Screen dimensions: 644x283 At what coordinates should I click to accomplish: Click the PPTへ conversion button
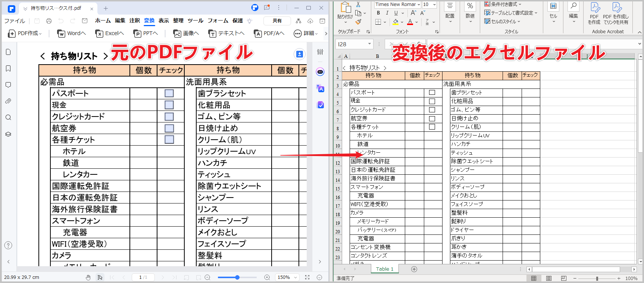pyautogui.click(x=146, y=34)
